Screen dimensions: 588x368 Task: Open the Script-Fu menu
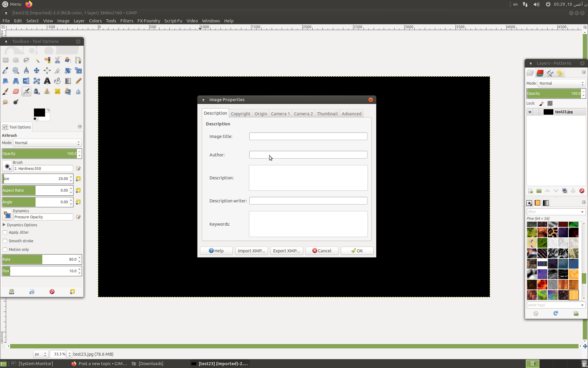pyautogui.click(x=173, y=21)
